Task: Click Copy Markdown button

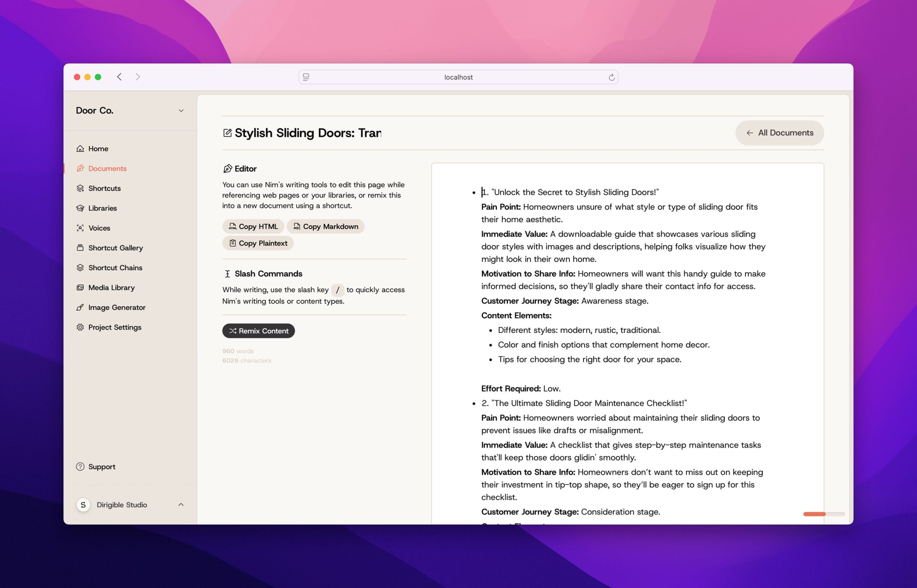Action: point(326,225)
